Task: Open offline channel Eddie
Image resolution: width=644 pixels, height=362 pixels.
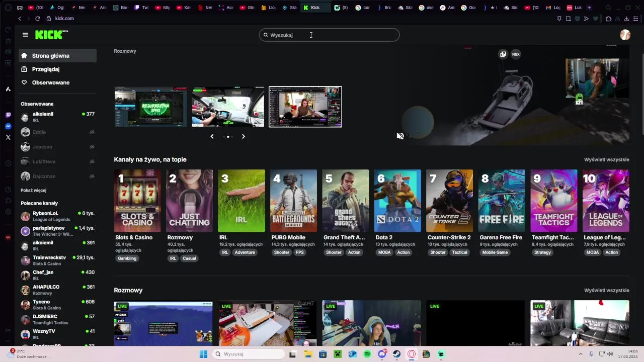Action: [57, 132]
